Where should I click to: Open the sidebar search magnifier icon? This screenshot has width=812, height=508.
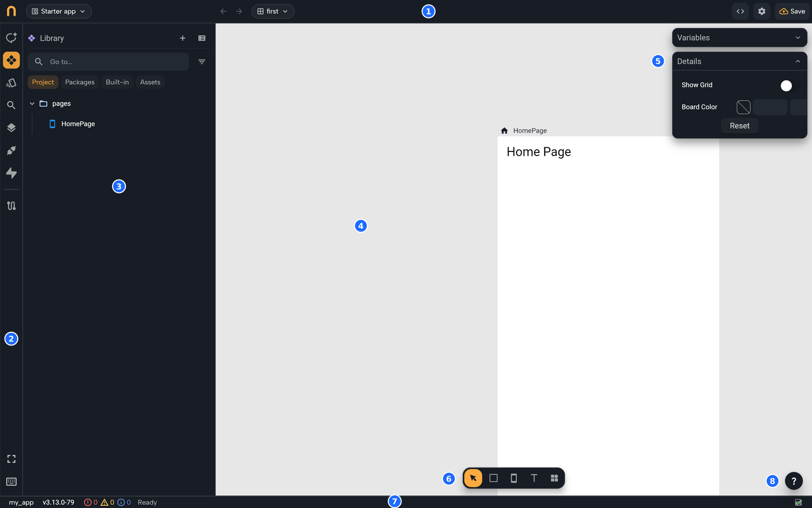(x=11, y=105)
